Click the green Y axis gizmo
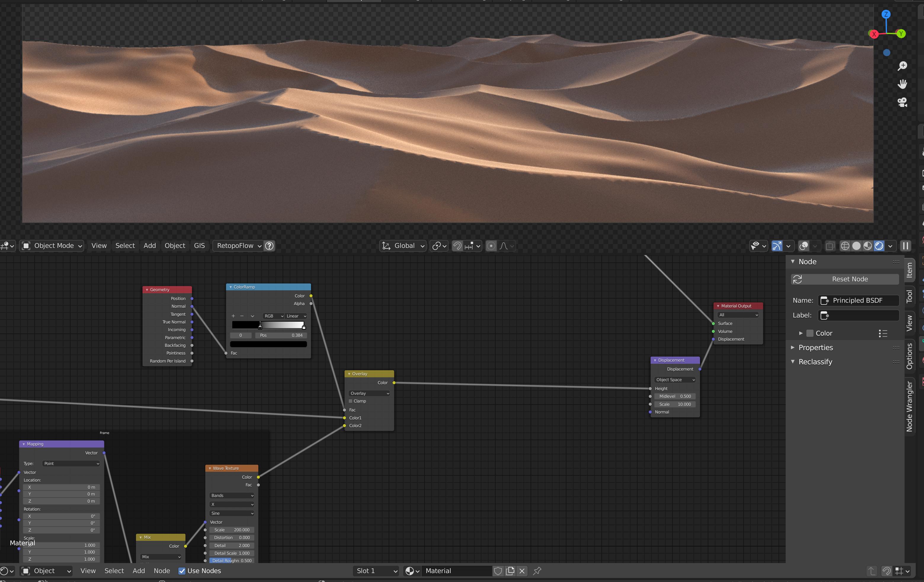Image resolution: width=924 pixels, height=582 pixels. point(901,34)
